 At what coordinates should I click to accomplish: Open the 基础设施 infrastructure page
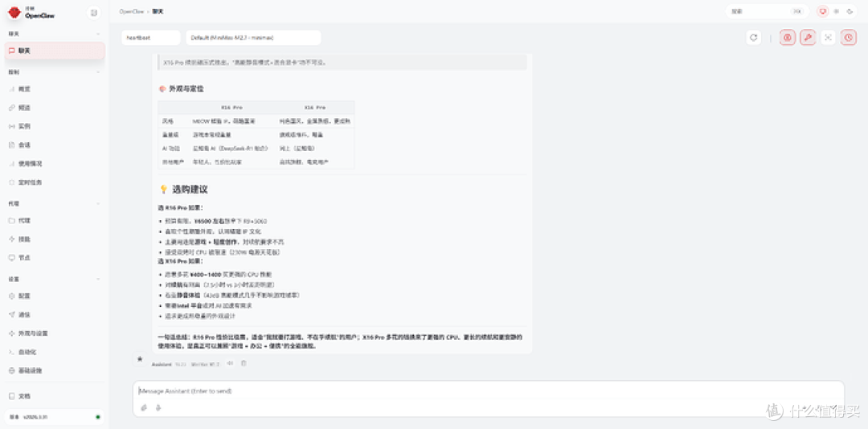click(x=55, y=370)
